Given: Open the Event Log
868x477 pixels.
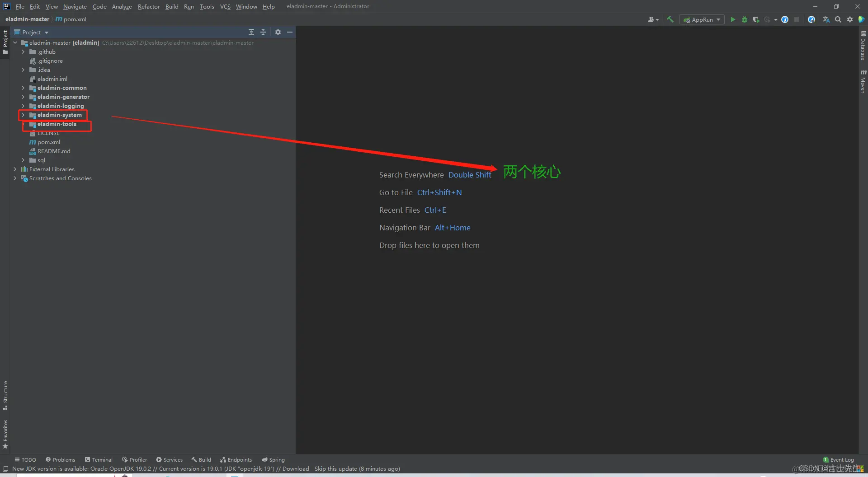Looking at the screenshot, I should pos(838,460).
